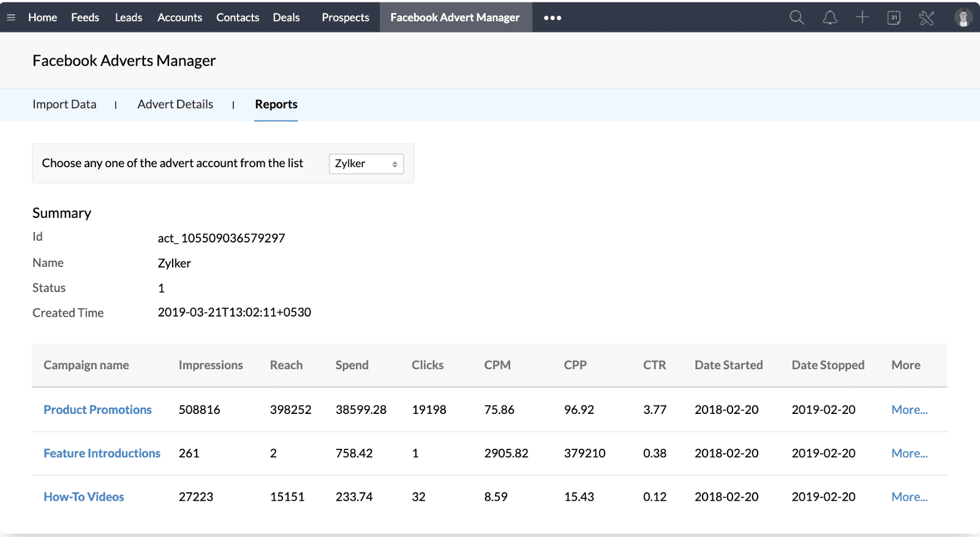The width and height of the screenshot is (980, 537).
Task: Click reach value 15151
Action: coord(287,497)
